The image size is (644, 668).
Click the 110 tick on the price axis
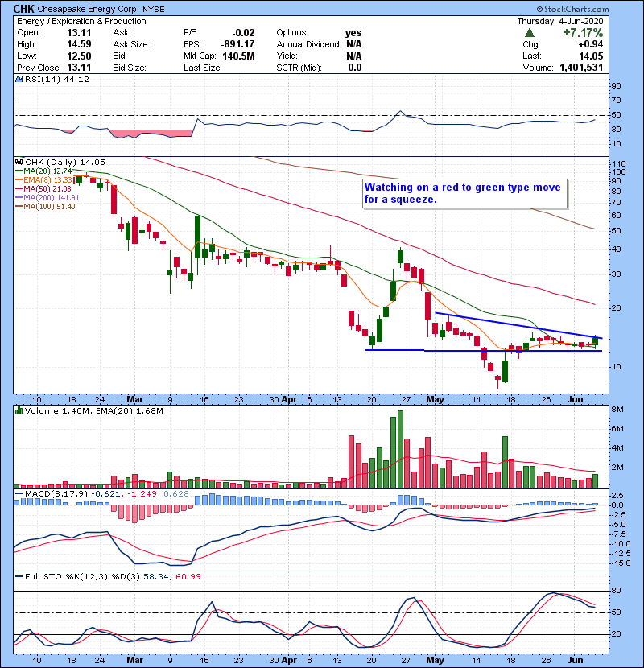[618, 163]
